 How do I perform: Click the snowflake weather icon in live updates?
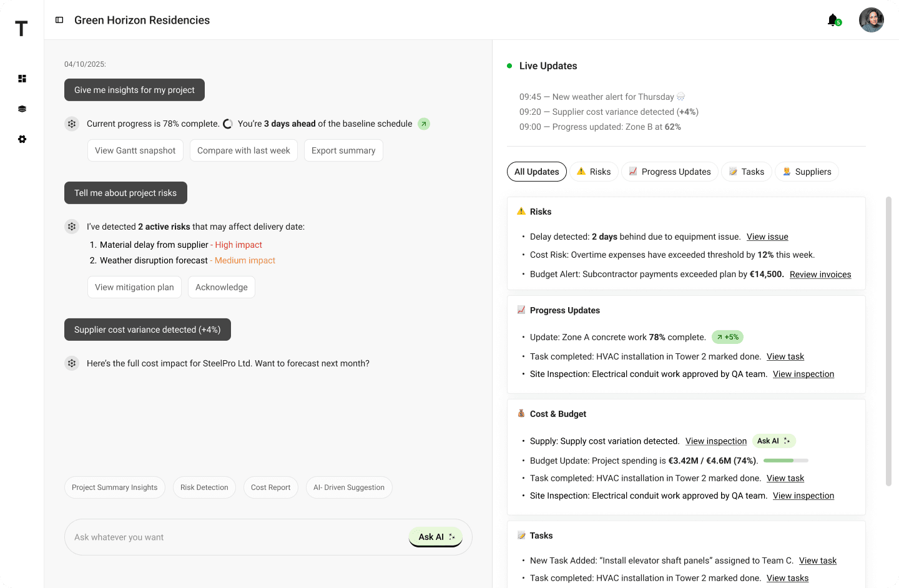680,96
